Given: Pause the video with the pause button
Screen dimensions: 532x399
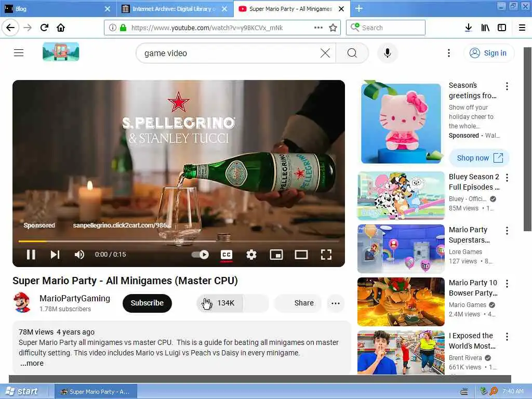Looking at the screenshot, I should coord(31,255).
